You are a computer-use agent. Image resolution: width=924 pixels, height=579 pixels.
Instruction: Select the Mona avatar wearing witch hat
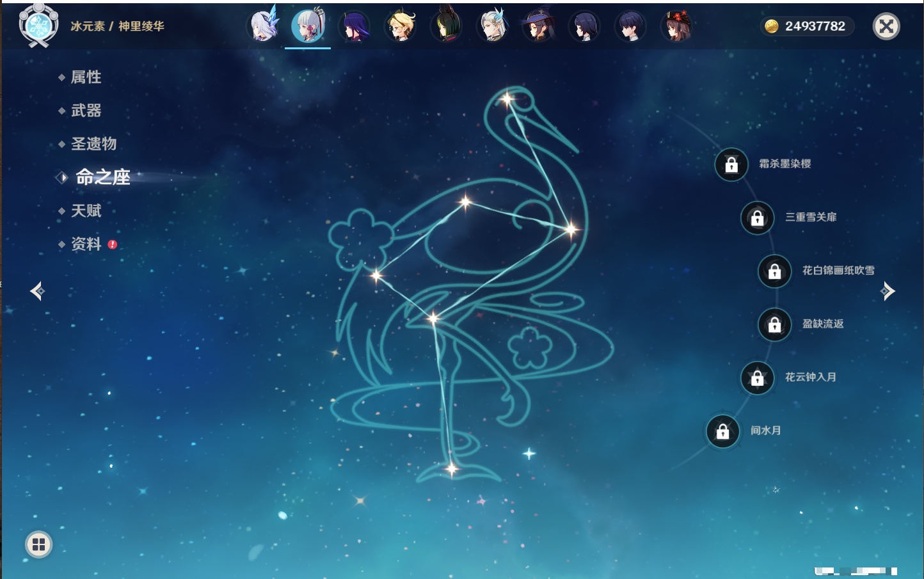tap(538, 27)
